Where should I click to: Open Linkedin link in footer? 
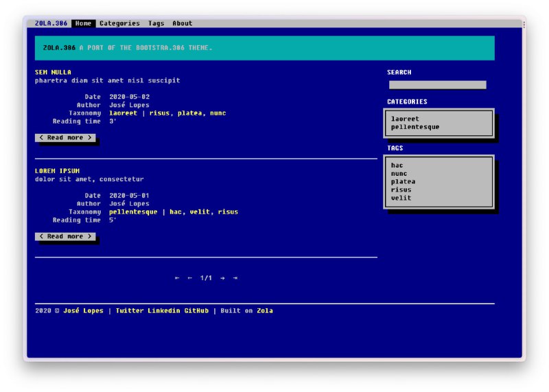[164, 311]
